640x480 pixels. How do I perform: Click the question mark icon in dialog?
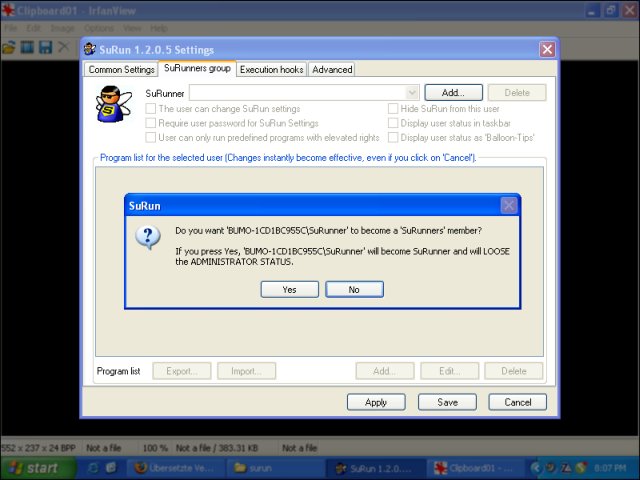click(x=148, y=238)
